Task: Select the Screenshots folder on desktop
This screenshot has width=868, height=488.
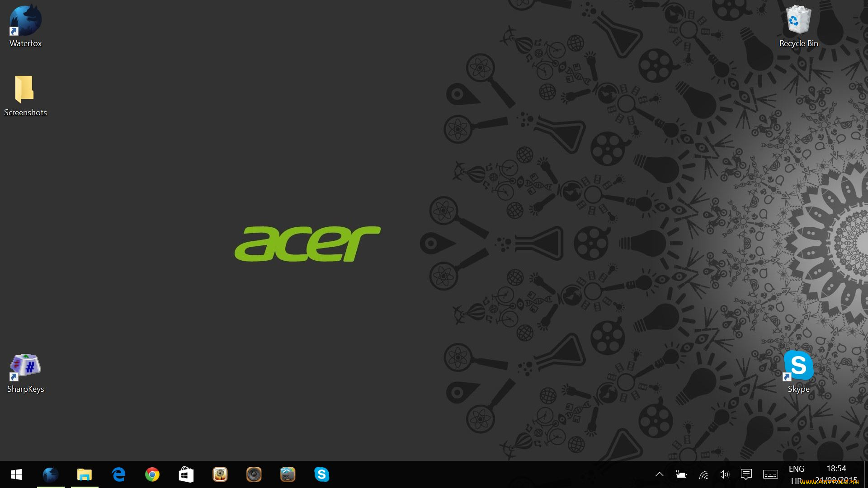Action: [x=25, y=96]
